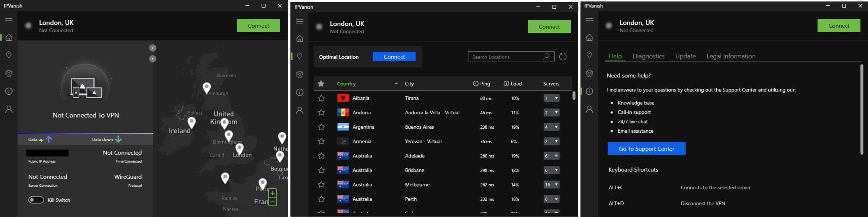Screen dimensions: 868x217
Task: Go to Home icon in left window
Action: tap(9, 37)
